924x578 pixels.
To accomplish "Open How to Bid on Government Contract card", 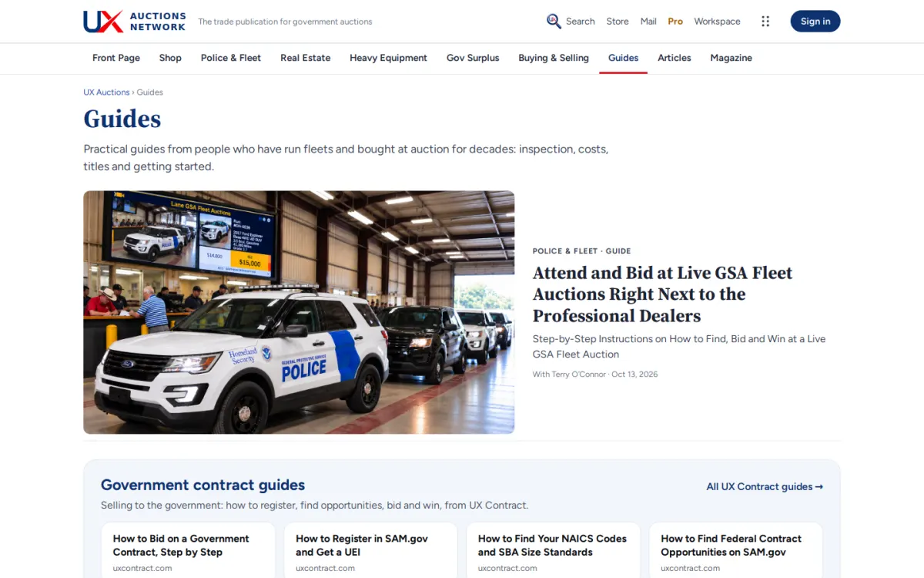I will coord(188,550).
